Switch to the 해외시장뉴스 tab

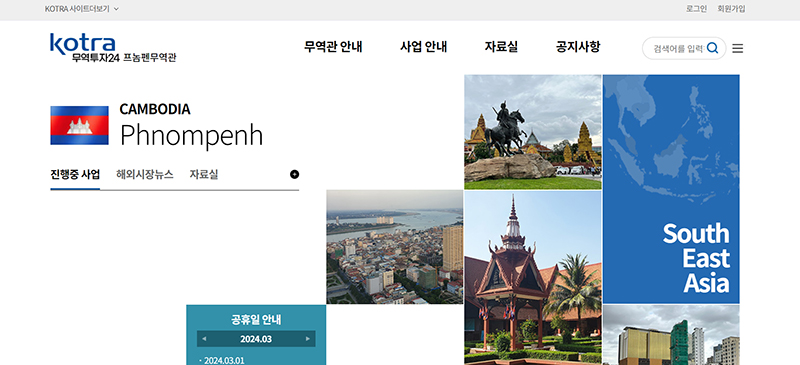(145, 175)
